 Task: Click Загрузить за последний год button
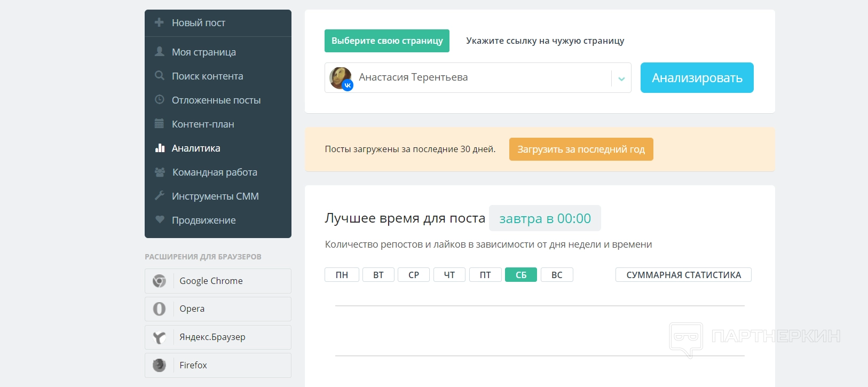point(581,149)
